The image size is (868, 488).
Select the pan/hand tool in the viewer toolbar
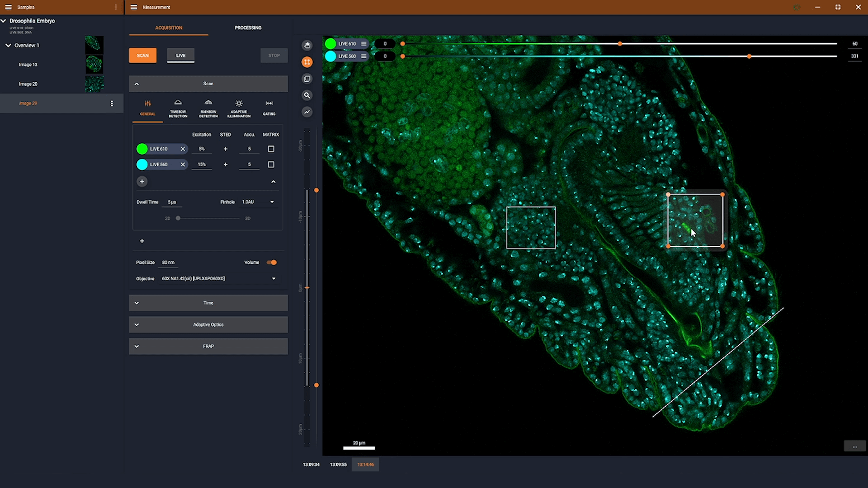point(307,45)
